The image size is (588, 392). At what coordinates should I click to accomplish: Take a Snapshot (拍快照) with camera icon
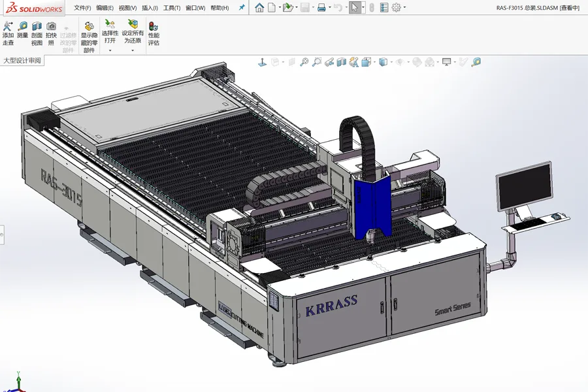coord(51,34)
